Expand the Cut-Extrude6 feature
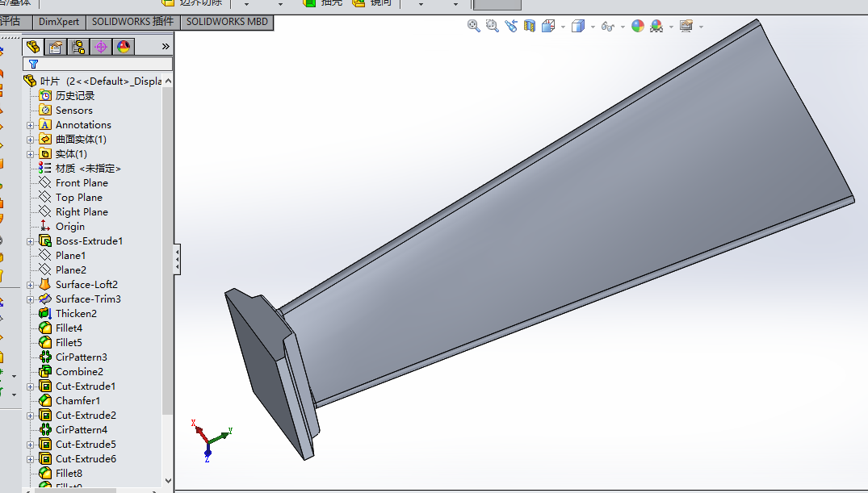 tap(31, 458)
